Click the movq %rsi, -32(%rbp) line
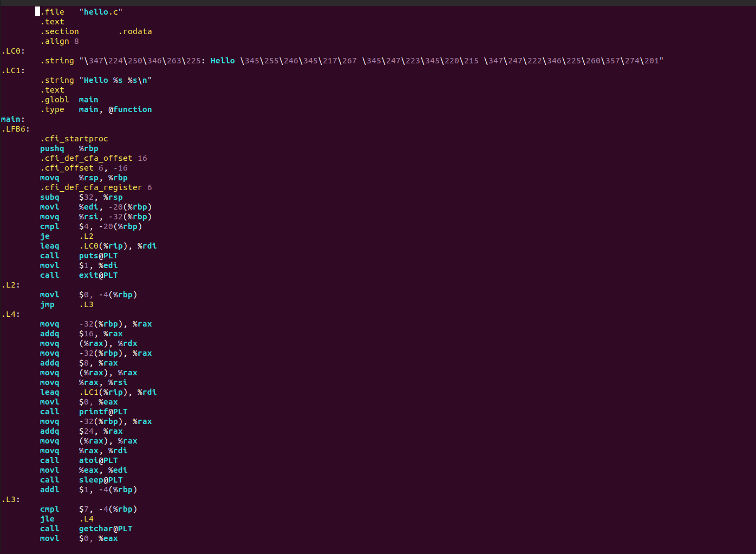The image size is (756, 554). click(96, 217)
